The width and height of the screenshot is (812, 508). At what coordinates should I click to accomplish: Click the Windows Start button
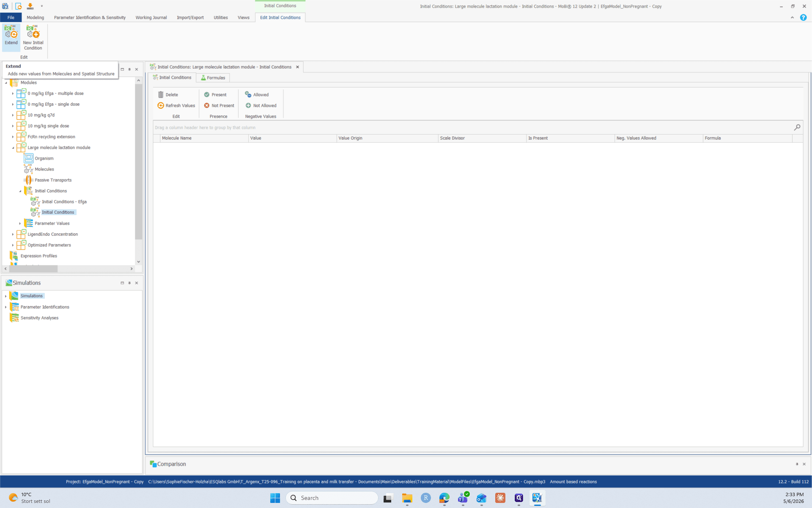(x=275, y=498)
